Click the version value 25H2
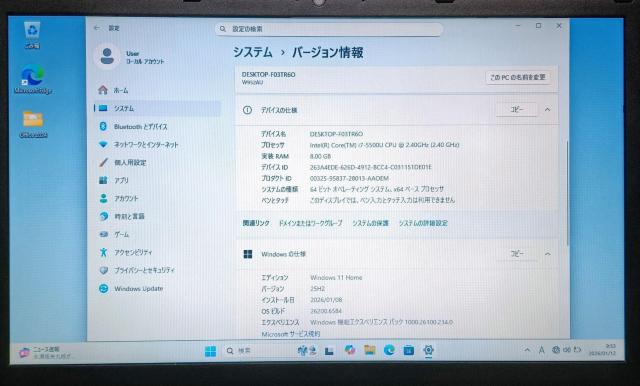640x386 pixels. click(318, 288)
